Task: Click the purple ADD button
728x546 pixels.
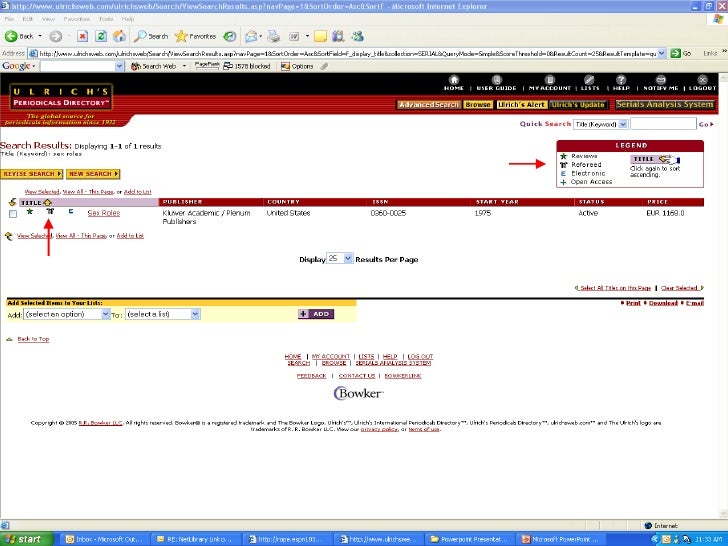Action: pos(316,314)
